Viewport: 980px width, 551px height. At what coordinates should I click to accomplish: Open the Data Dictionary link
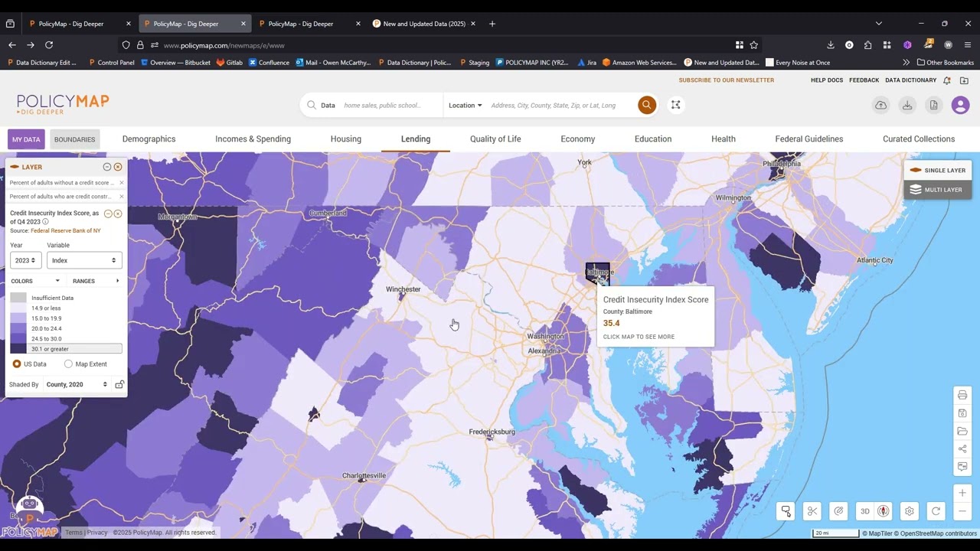[x=911, y=80]
